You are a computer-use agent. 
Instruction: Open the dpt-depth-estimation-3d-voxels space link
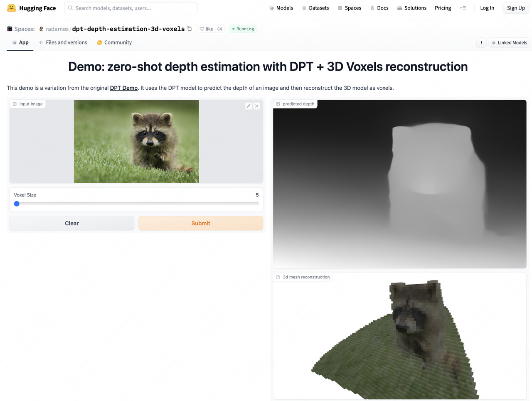coord(128,29)
